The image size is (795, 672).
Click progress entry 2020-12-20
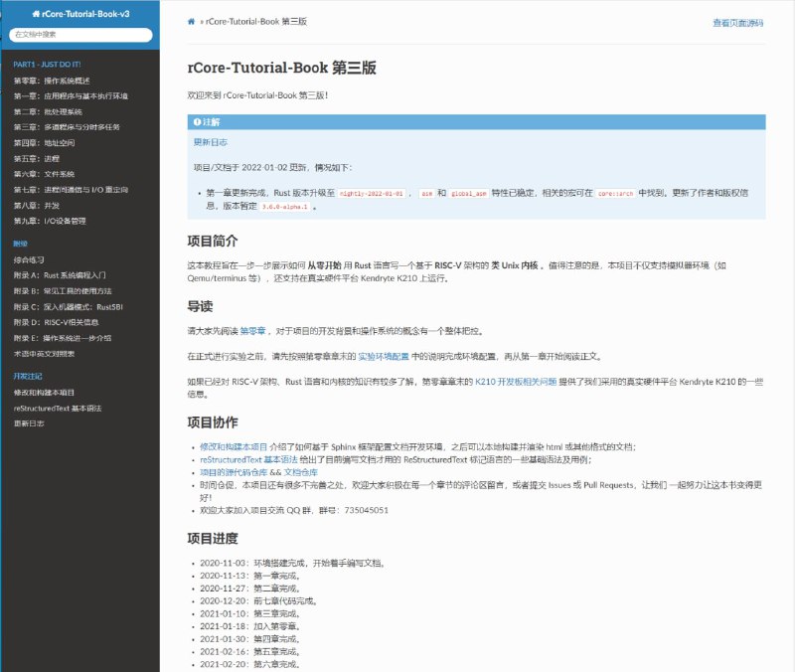point(259,601)
